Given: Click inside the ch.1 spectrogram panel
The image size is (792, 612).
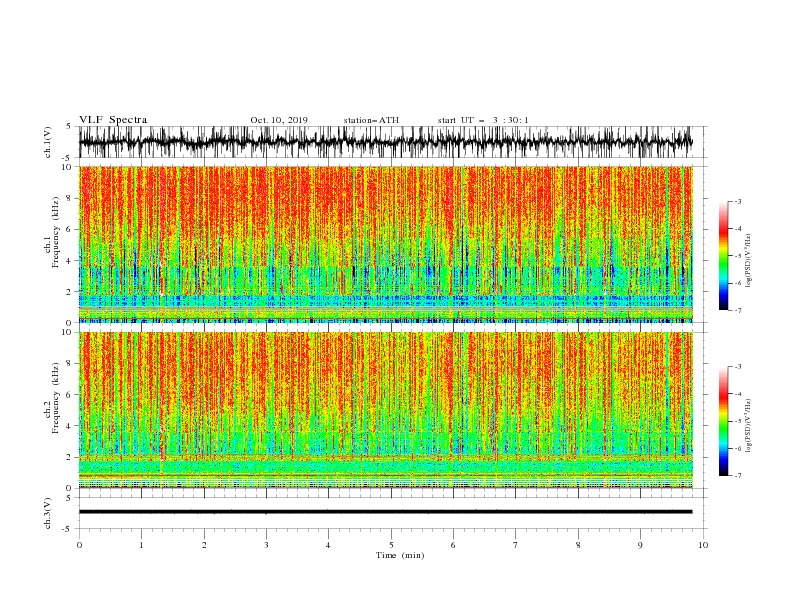Looking at the screenshot, I should click(385, 244).
